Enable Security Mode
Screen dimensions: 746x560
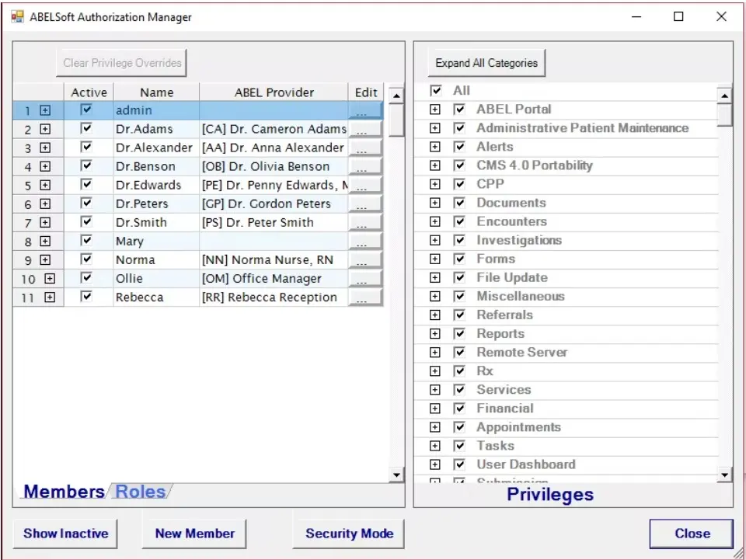(x=348, y=534)
